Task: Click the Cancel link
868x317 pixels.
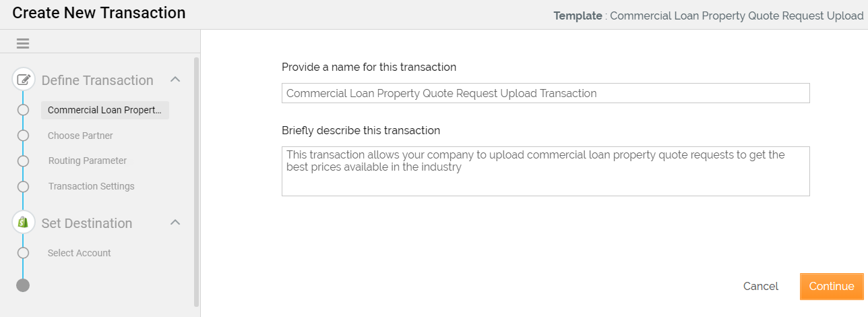Action: click(760, 286)
